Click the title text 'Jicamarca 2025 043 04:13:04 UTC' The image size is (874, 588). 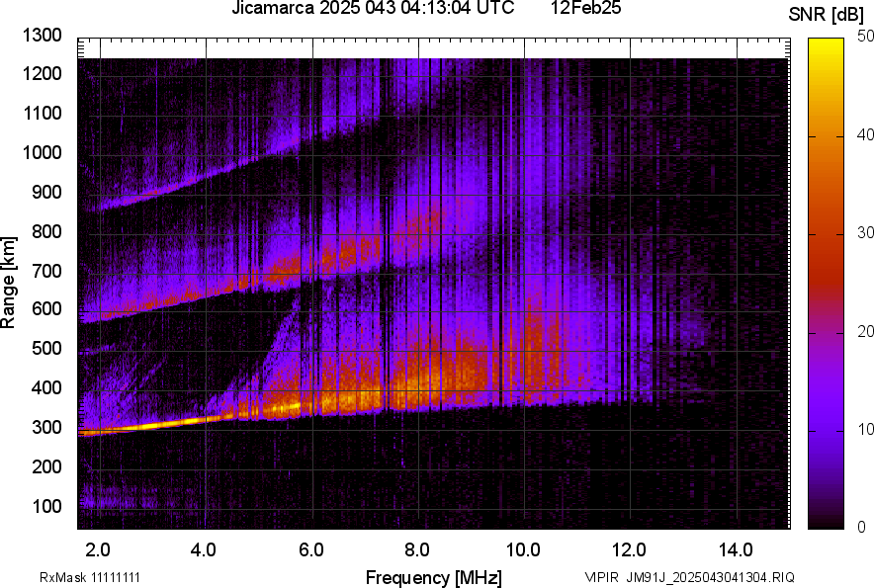(x=373, y=8)
